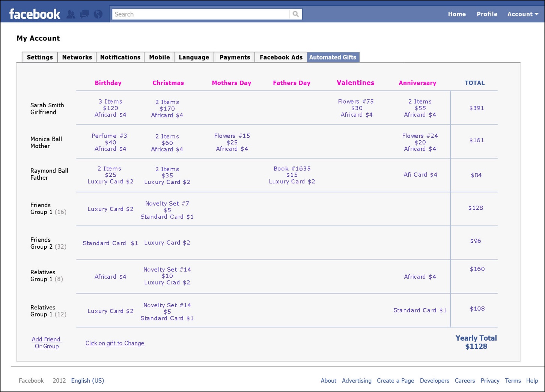The width and height of the screenshot is (545, 392).
Task: Open the notifications globe icon
Action: tap(98, 14)
